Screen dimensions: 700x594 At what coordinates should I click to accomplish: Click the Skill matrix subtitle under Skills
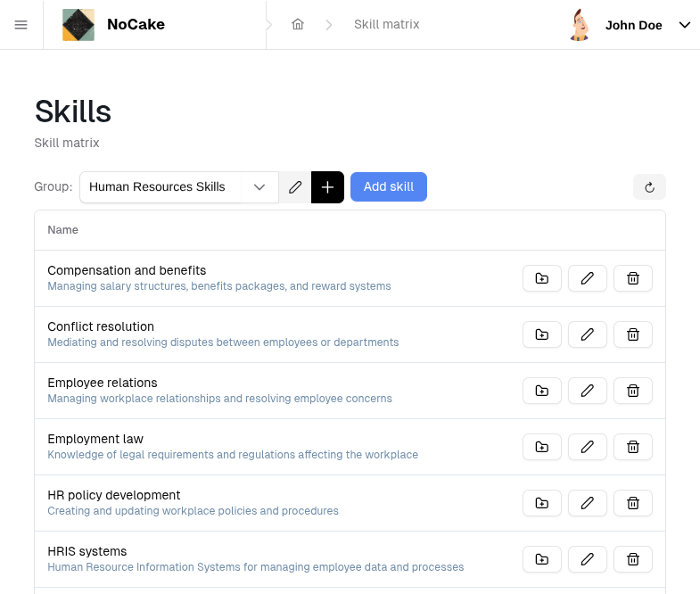[x=67, y=143]
